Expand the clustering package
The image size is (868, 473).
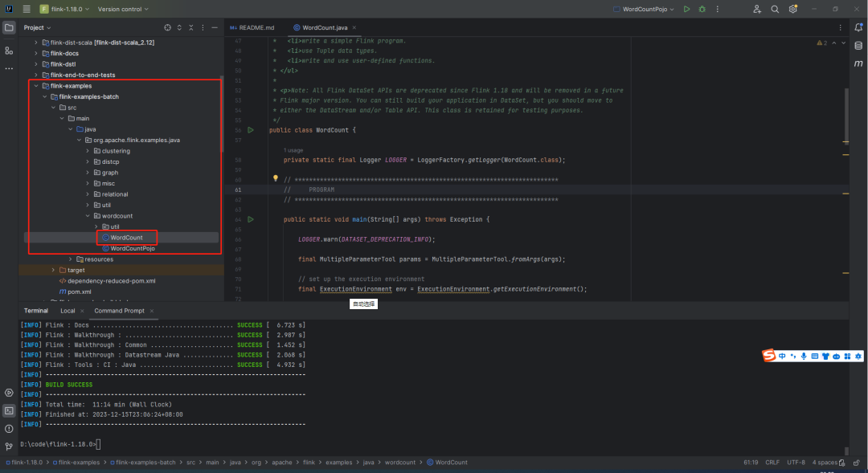[x=88, y=151]
